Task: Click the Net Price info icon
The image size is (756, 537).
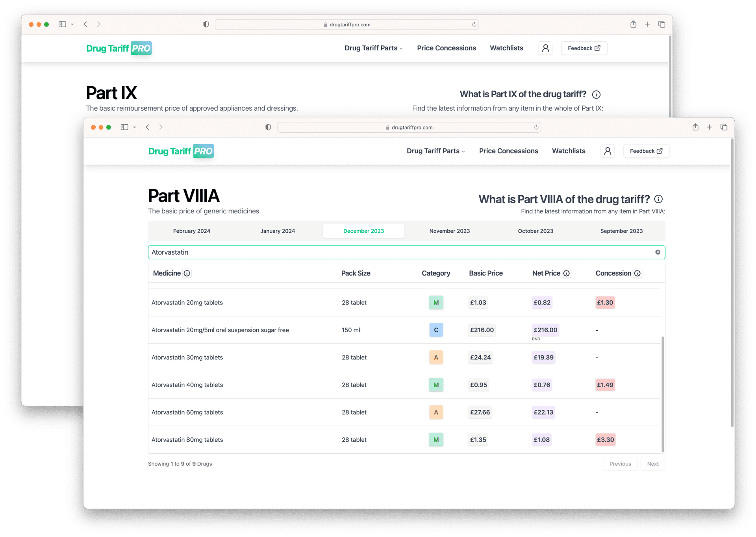Action: coord(566,273)
